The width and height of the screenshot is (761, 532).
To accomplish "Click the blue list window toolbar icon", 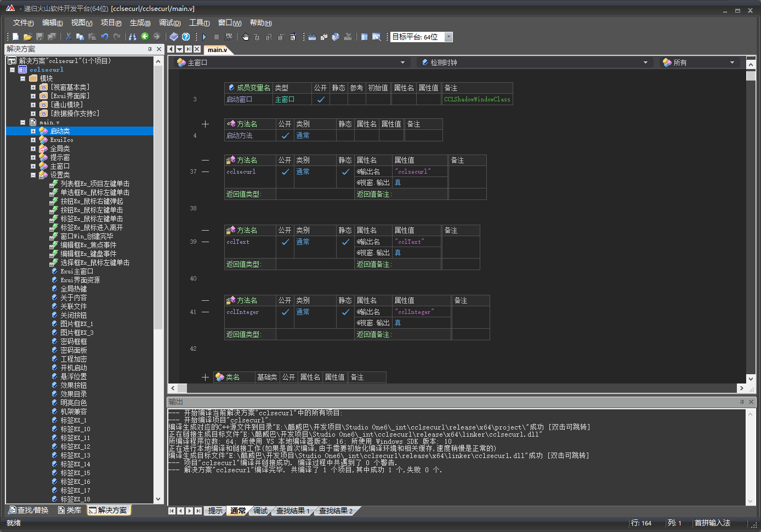I will [x=365, y=37].
